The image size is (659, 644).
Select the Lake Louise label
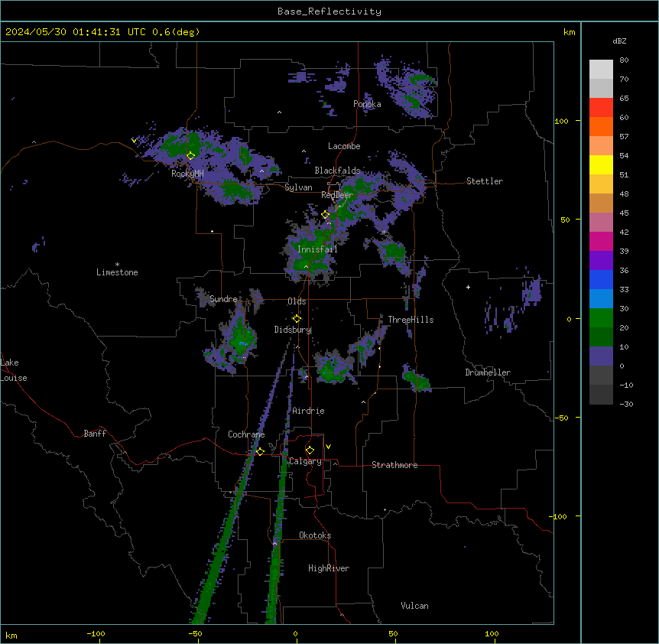[14, 370]
